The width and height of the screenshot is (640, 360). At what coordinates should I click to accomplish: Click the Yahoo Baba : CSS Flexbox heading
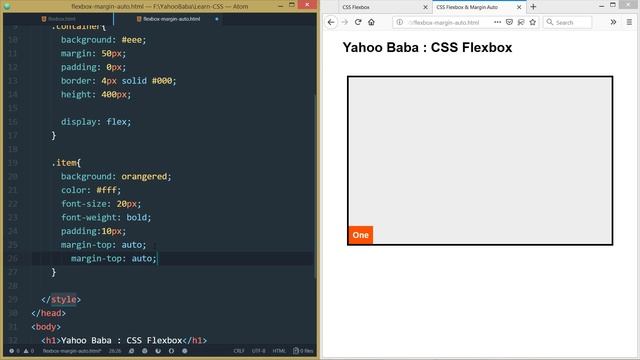click(x=427, y=47)
